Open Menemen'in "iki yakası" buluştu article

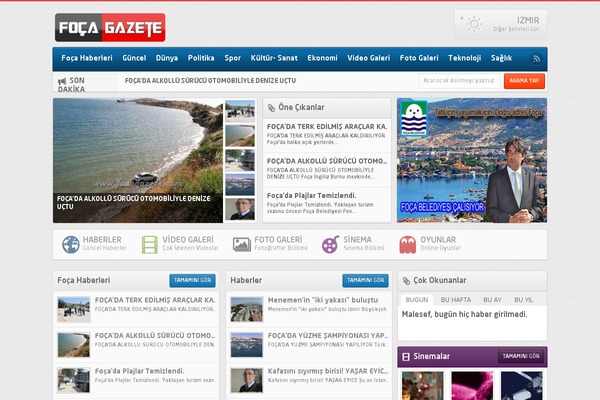click(x=323, y=300)
